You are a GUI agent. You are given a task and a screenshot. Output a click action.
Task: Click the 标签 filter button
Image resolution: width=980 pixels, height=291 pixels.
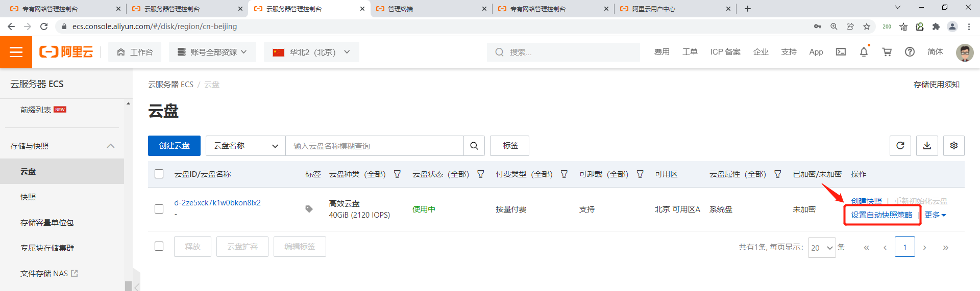(x=509, y=146)
